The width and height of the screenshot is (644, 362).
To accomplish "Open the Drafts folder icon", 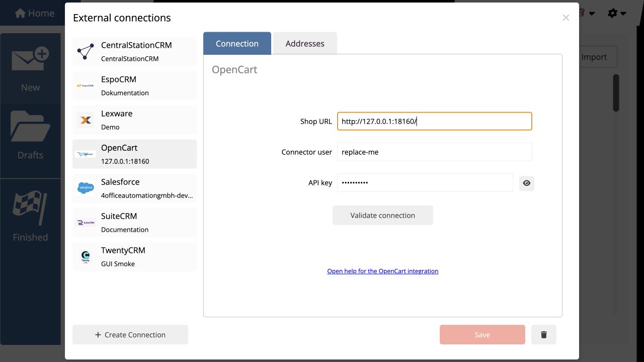I will click(30, 126).
